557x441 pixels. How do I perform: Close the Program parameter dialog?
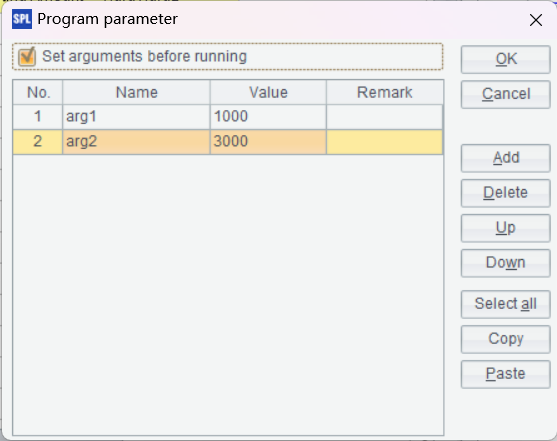[x=536, y=20]
